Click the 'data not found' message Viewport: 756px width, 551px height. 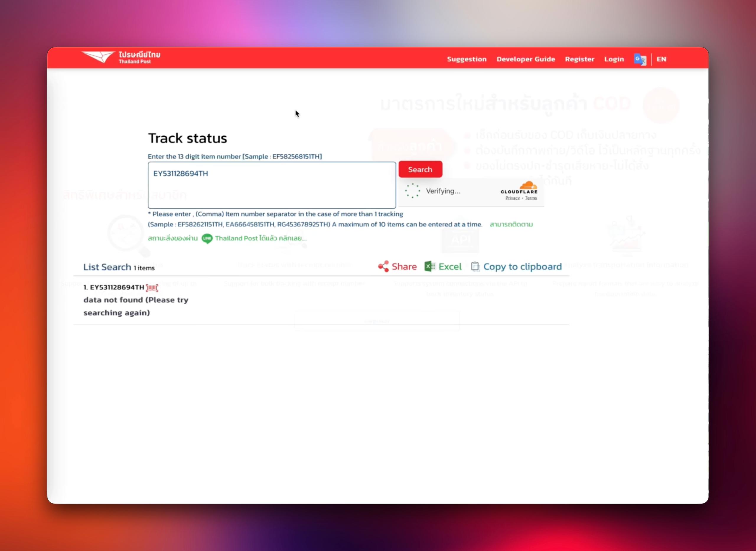[x=136, y=306]
